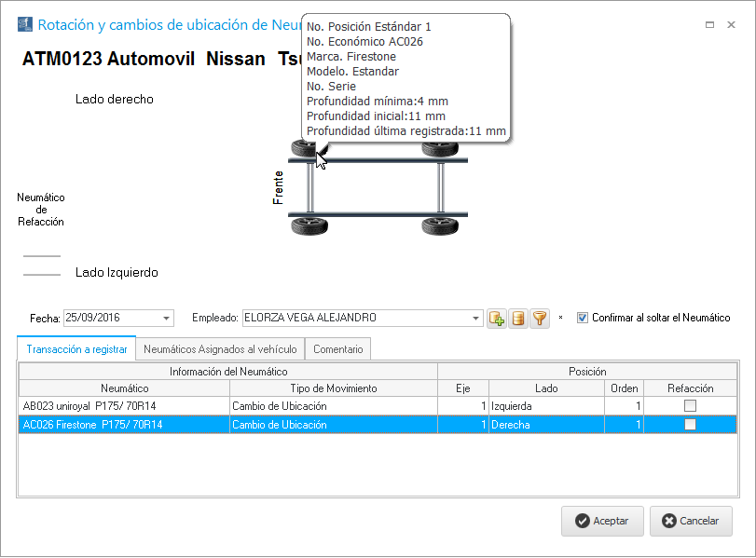Click the add employee icon with plus

[497, 319]
